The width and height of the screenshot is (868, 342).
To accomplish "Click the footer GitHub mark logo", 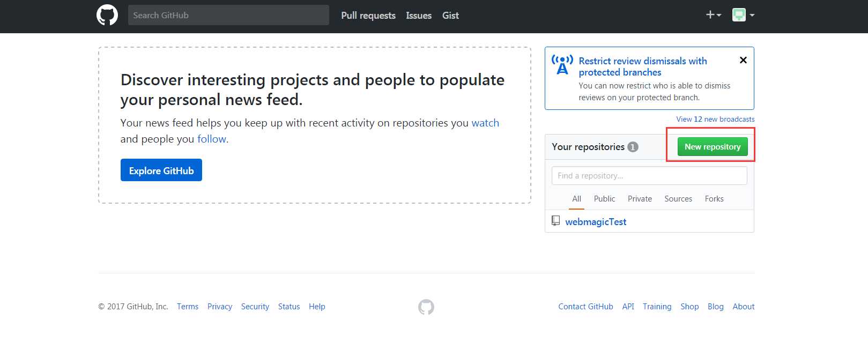I will [x=426, y=307].
